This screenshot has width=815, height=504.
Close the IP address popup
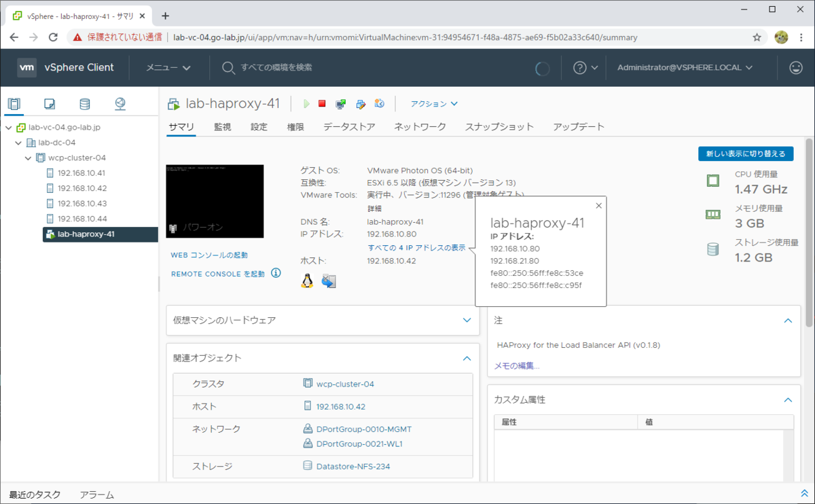598,205
